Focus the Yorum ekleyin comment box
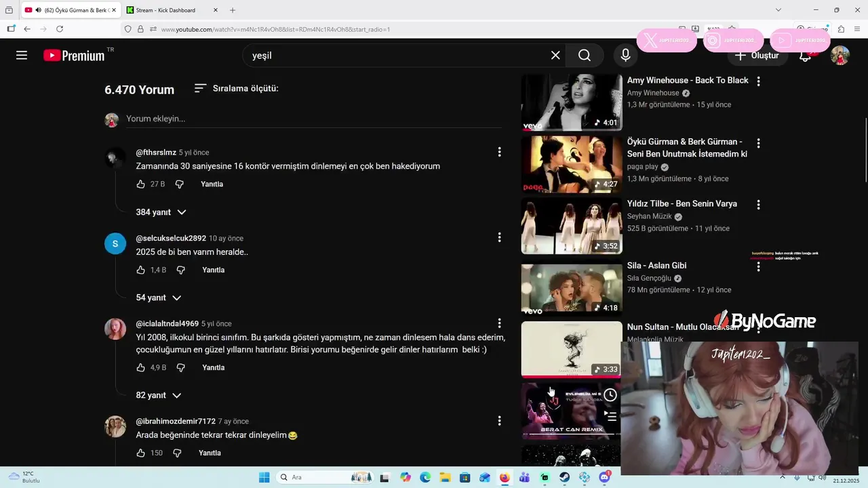Image resolution: width=868 pixels, height=488 pixels. [313, 119]
